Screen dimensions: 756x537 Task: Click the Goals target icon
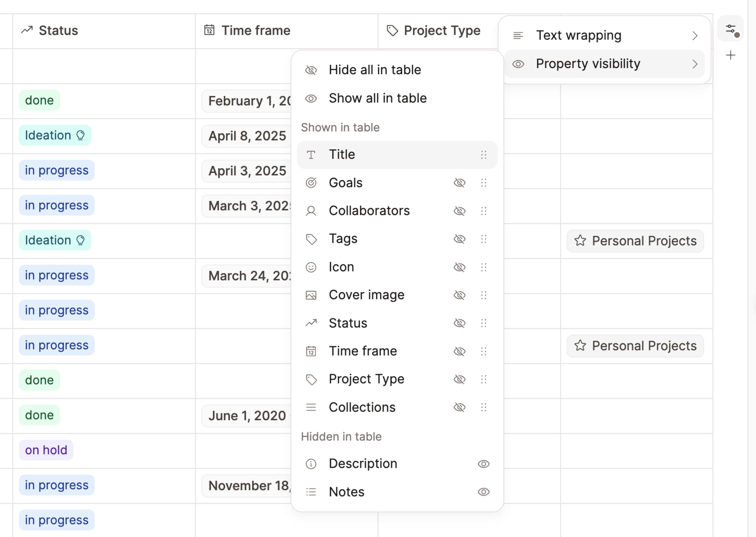coord(311,182)
